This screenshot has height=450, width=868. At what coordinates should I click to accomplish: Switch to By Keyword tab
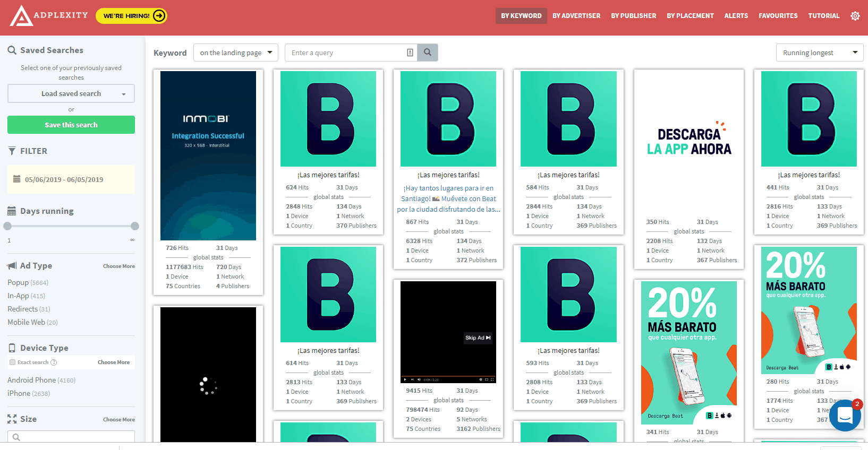(x=521, y=16)
